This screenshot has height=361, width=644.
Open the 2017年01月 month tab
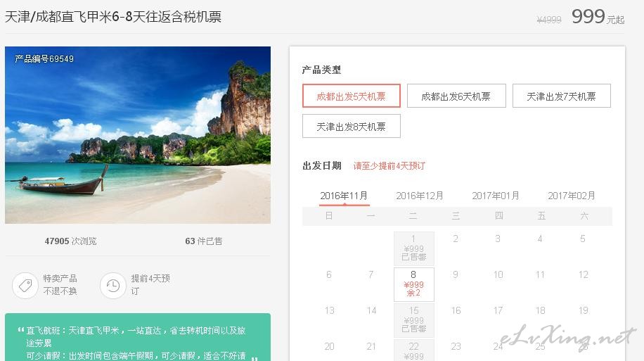(x=496, y=196)
